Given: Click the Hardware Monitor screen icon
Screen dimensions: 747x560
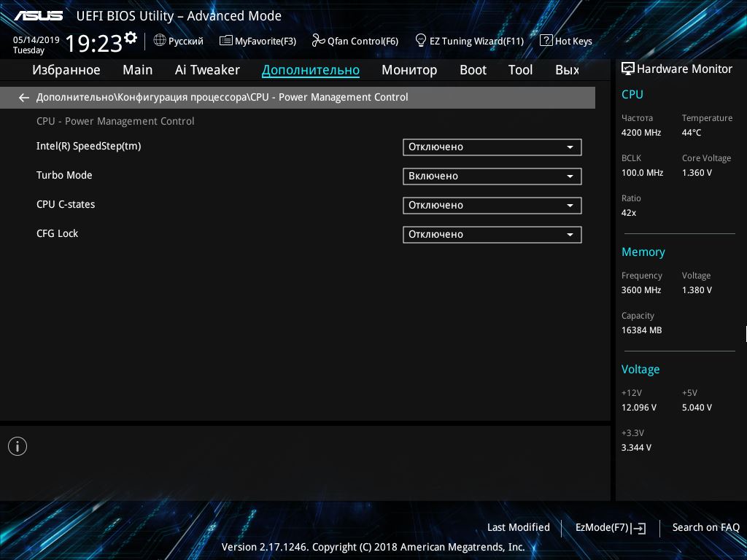Looking at the screenshot, I should 628,69.
